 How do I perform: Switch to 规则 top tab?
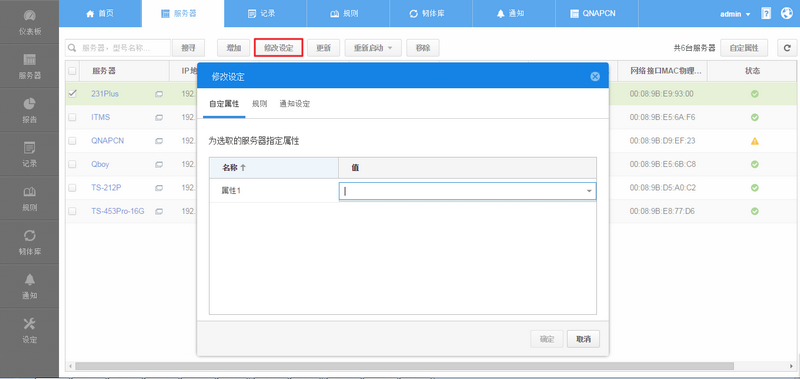point(348,14)
